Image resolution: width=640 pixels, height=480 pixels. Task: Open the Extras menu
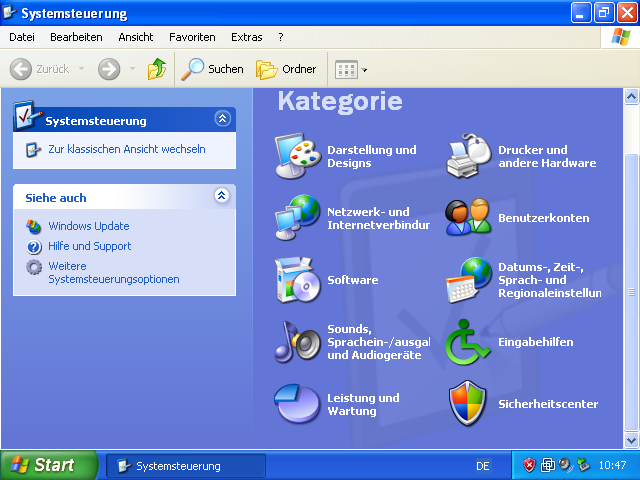(247, 37)
